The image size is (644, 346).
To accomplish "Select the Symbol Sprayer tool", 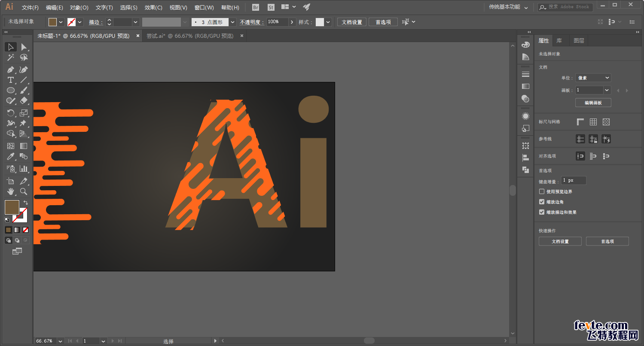I will pyautogui.click(x=11, y=169).
